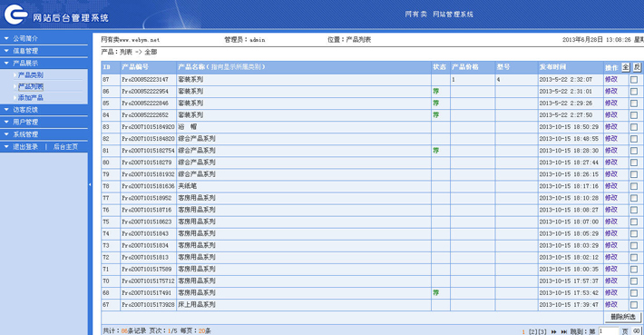Screen dimensions: 644x335
Task: Click the 管理员: admin header text
Action: tap(244, 40)
